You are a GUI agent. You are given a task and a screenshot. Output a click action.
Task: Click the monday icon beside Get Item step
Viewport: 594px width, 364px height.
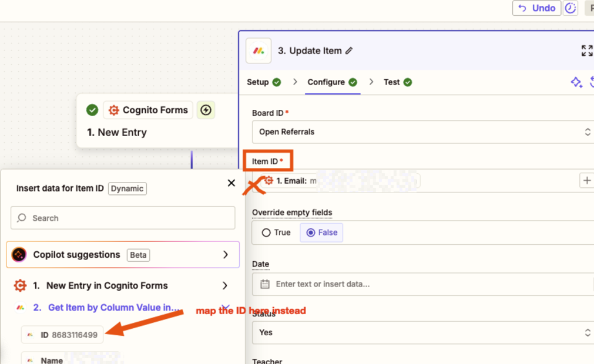20,308
